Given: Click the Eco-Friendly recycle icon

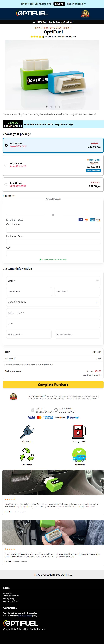Looking at the screenshot, I should pyautogui.click(x=27, y=455).
